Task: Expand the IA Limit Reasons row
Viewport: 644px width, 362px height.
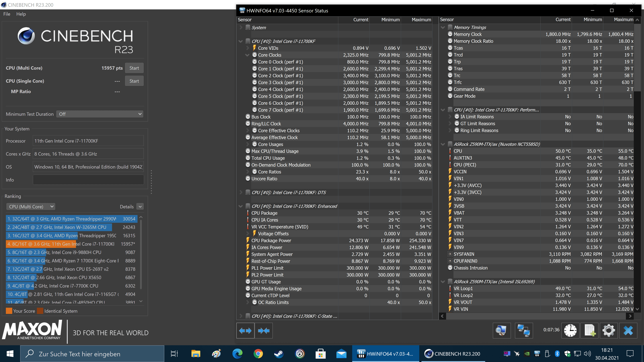Action: [450, 117]
